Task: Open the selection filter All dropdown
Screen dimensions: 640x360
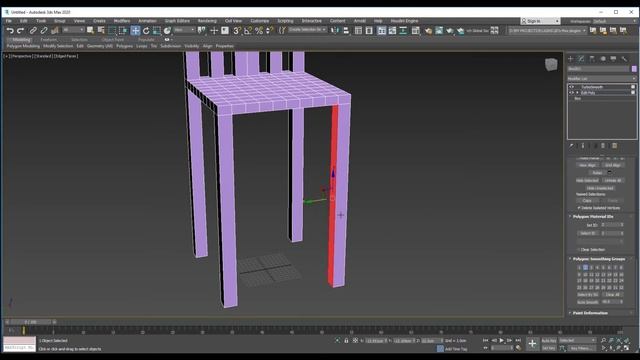Action: 73,30
